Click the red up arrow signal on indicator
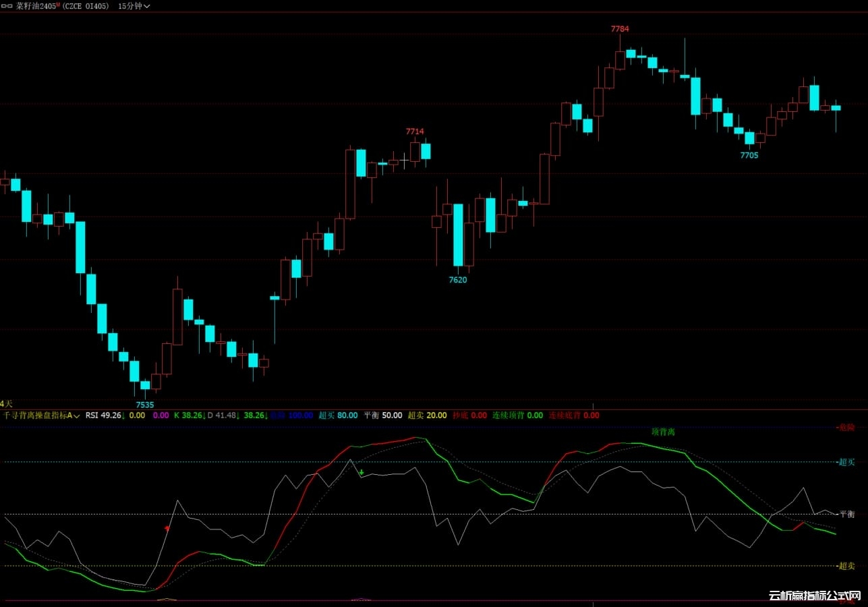The image size is (868, 607). tap(167, 529)
